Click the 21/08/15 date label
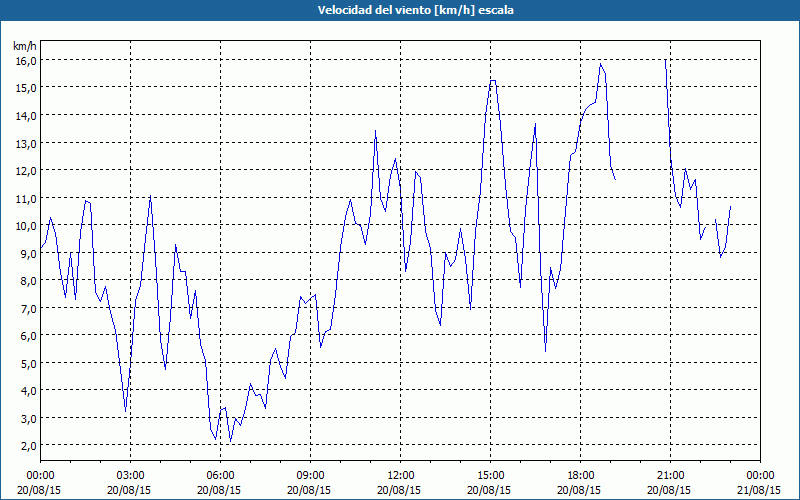800x500 pixels. pyautogui.click(x=759, y=490)
